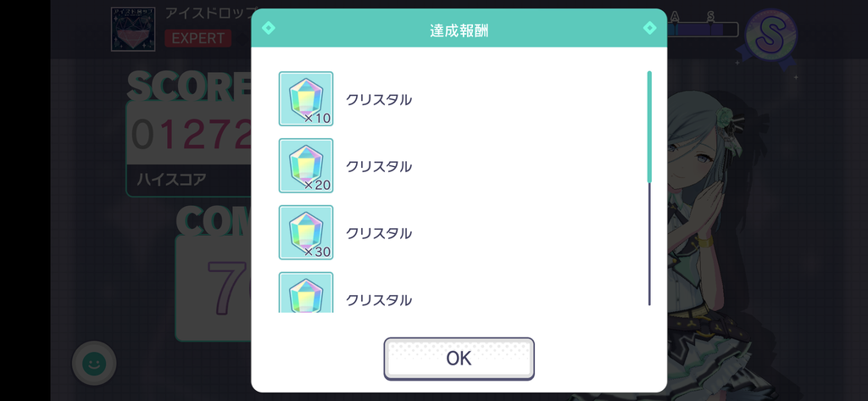Select the partially visible fourth crystal icon

(x=306, y=292)
